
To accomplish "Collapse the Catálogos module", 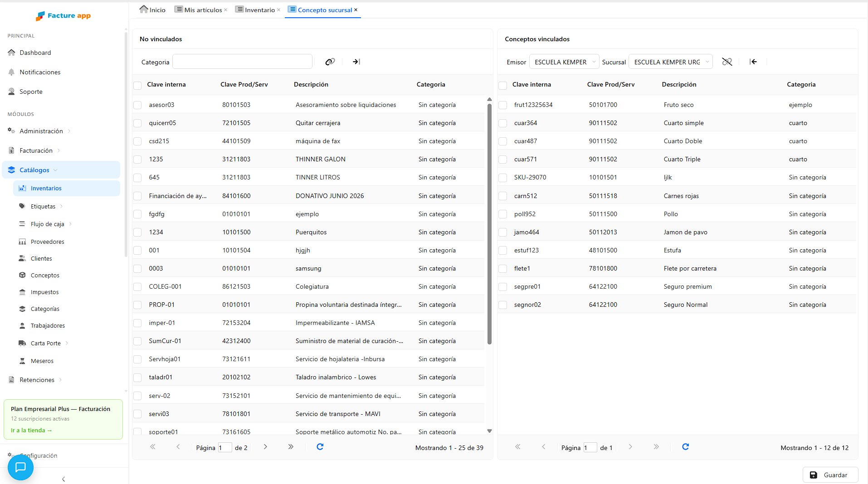I will click(61, 170).
